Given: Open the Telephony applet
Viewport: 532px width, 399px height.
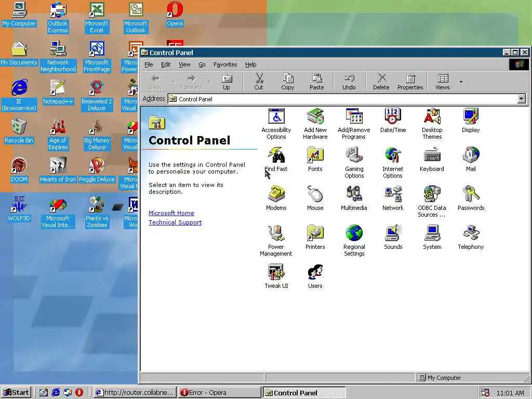Looking at the screenshot, I should click(x=471, y=237).
